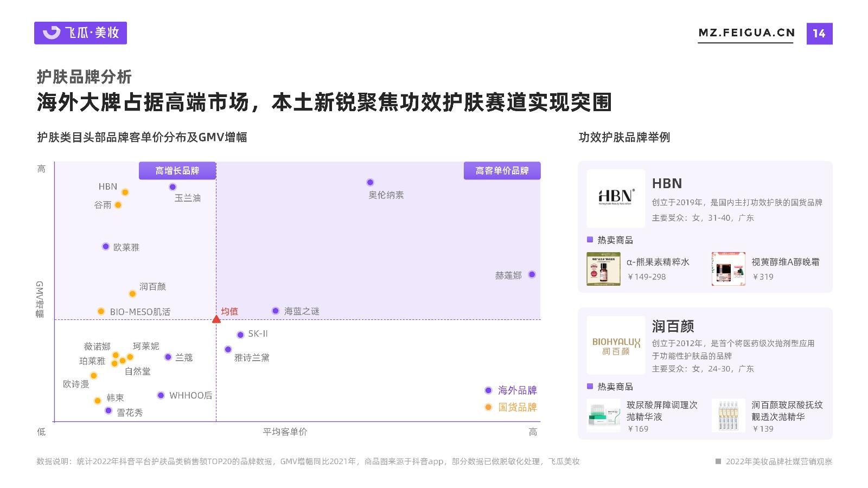Click the BIO-MESO肌活 data point
The image size is (868, 488).
point(101,311)
